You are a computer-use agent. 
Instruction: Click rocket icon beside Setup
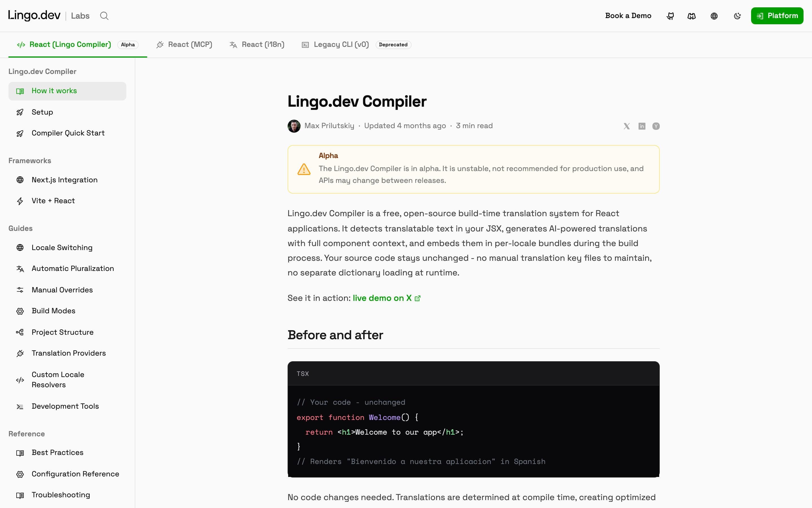(x=20, y=112)
